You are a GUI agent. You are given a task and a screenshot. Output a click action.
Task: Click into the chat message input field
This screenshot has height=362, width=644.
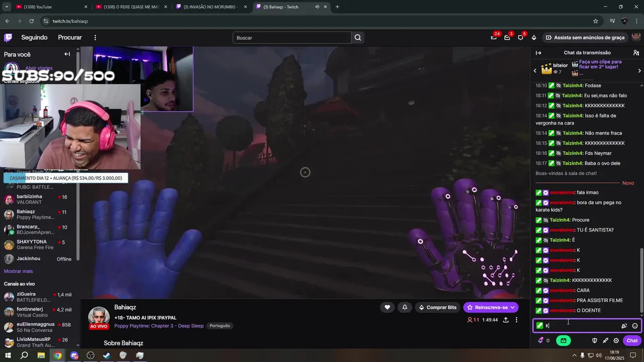pyautogui.click(x=587, y=326)
